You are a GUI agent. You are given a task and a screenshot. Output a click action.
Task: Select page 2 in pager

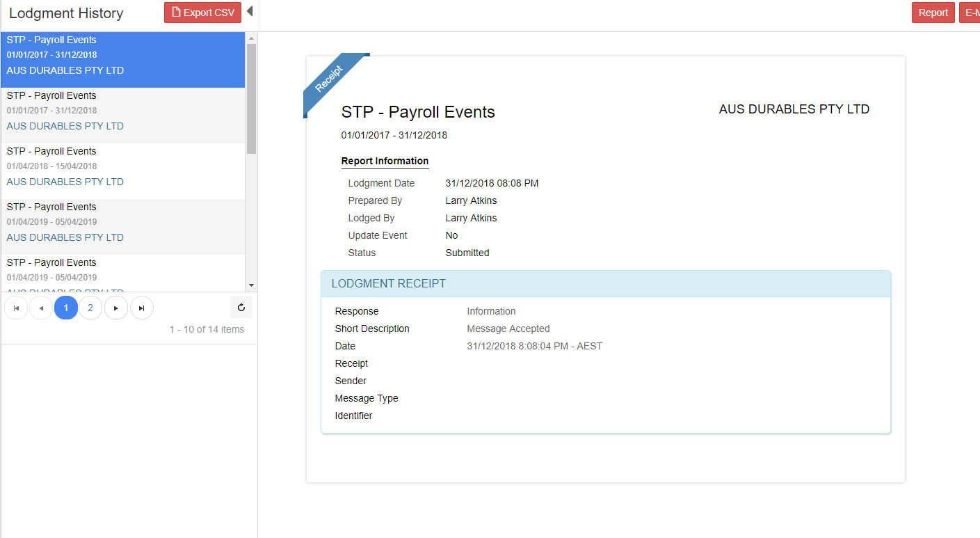(x=90, y=308)
